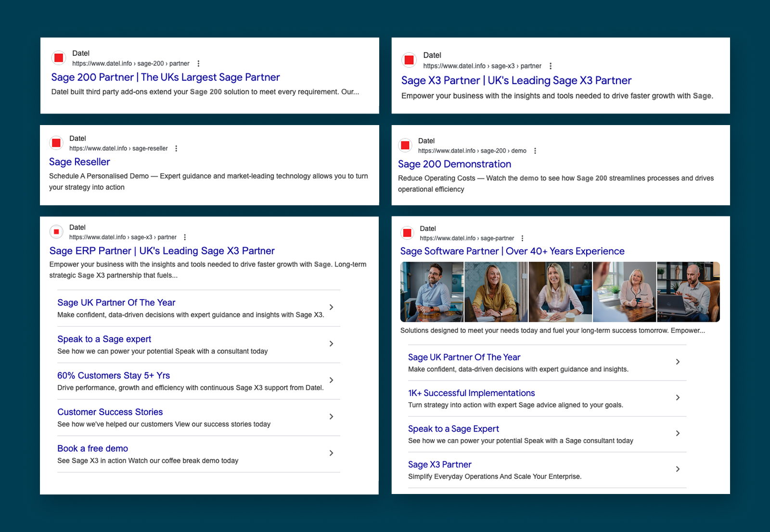This screenshot has height=532, width=770.
Task: Click the Datel favicon on Sage 200 Partner result
Action: pyautogui.click(x=59, y=58)
